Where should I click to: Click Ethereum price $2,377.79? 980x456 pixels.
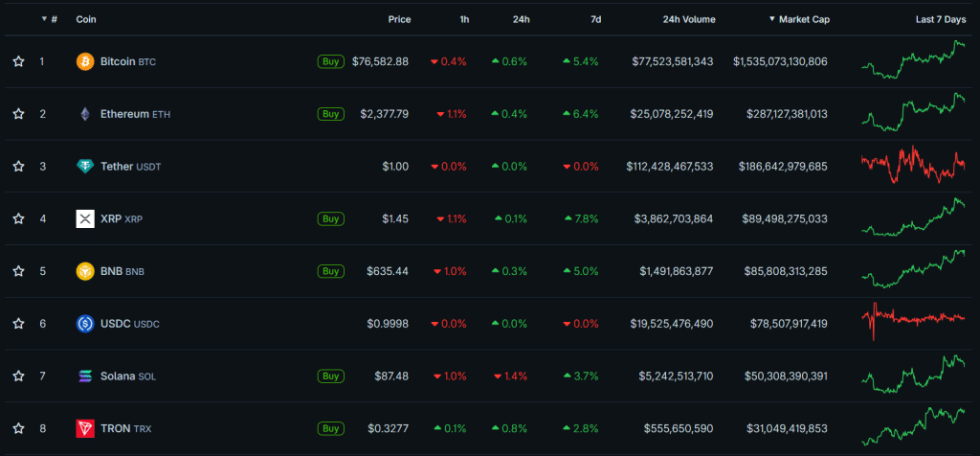(385, 114)
